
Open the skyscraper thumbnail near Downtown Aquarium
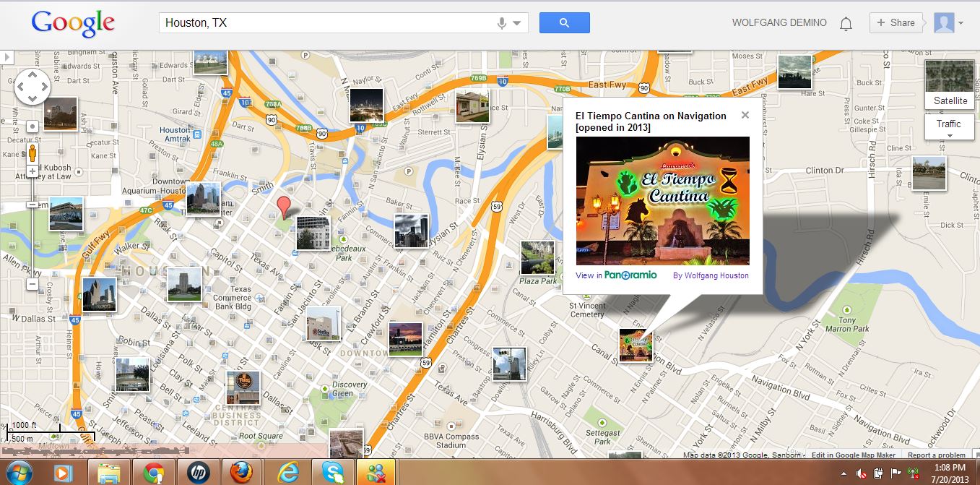pyautogui.click(x=202, y=198)
